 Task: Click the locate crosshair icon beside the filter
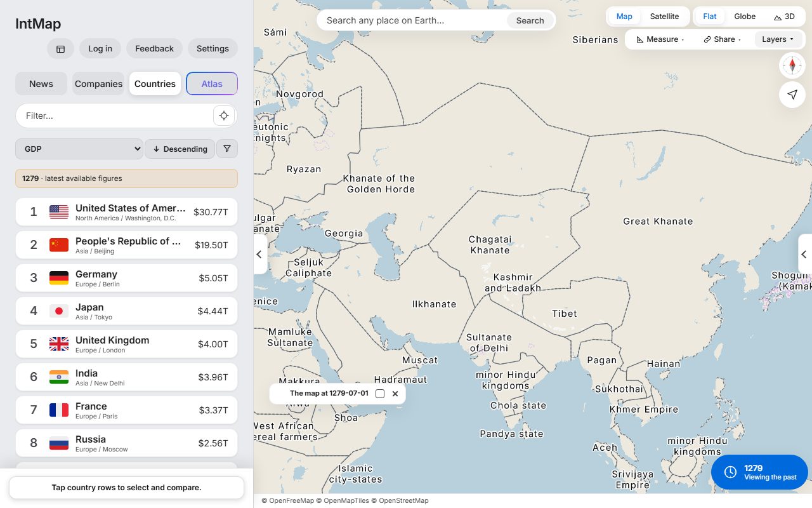(224, 116)
